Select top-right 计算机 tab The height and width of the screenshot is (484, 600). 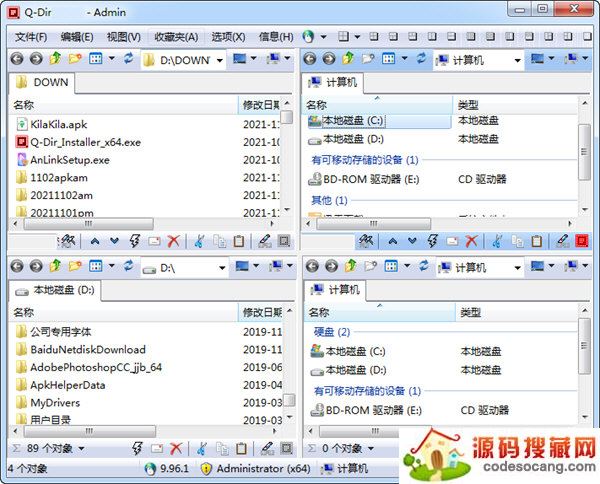(332, 83)
